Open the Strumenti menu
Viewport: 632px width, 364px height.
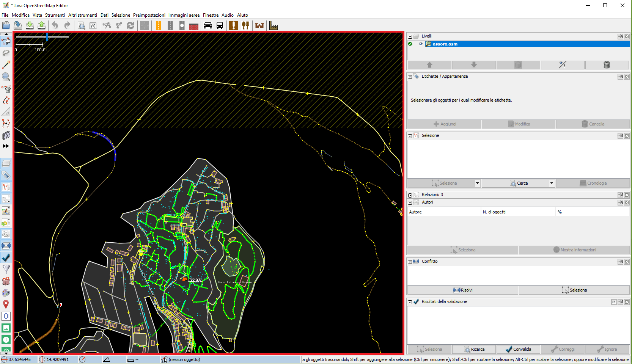55,15
